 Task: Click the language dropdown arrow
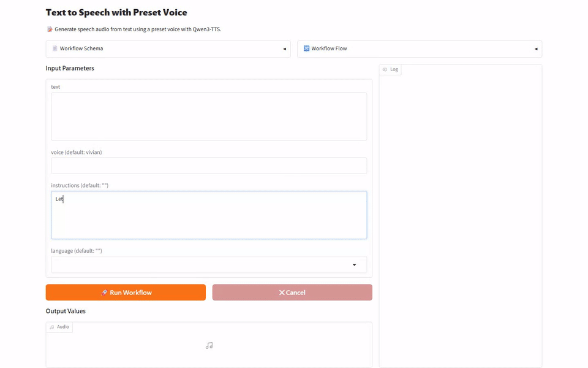[354, 265]
